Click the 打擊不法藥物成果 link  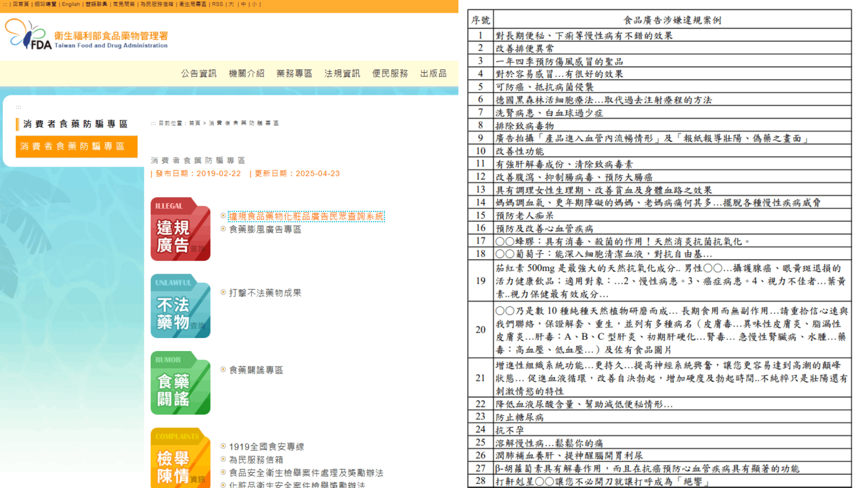pos(265,293)
